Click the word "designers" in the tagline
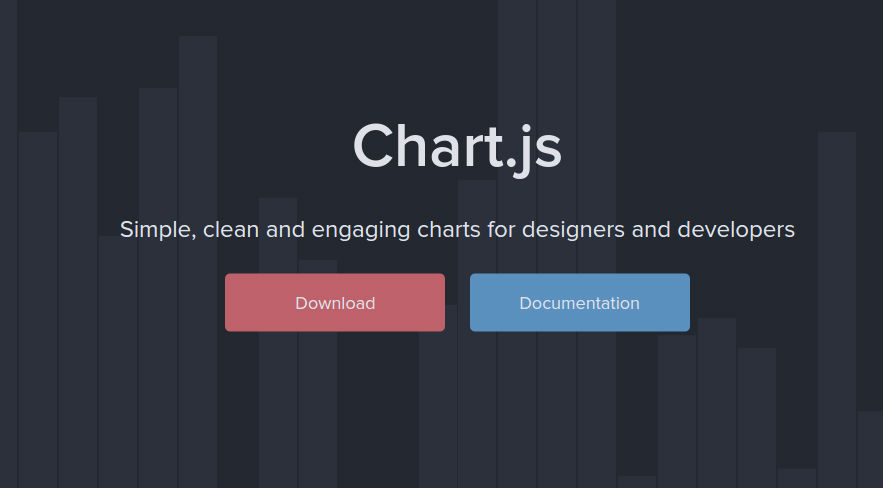Screen dimensions: 883x488 pyautogui.click(x=573, y=230)
